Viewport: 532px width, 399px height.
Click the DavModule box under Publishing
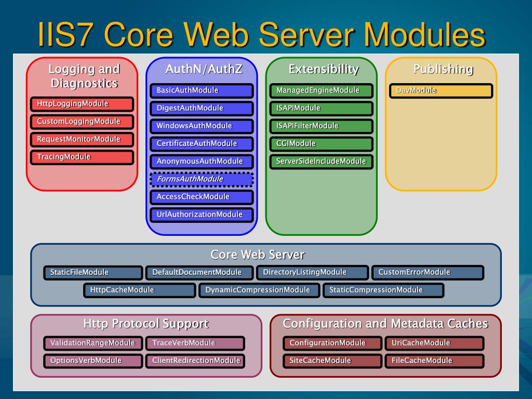point(441,90)
